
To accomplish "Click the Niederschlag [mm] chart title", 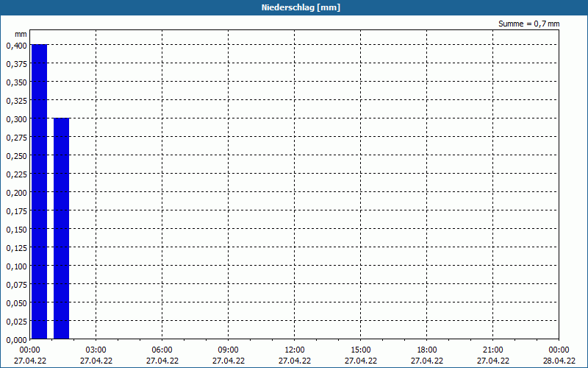I will tap(301, 7).
